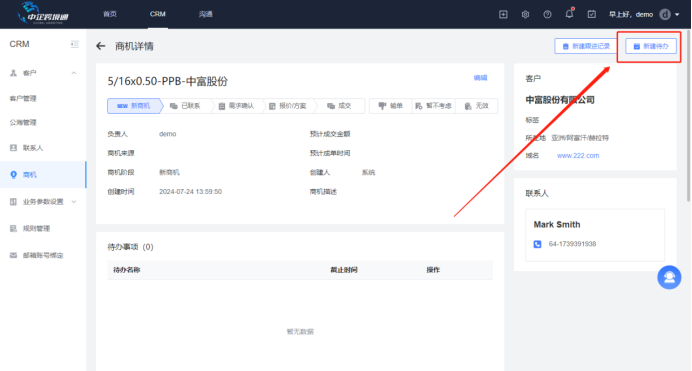Click the 待办名称 column header
The height and width of the screenshot is (371, 692).
tap(127, 270)
